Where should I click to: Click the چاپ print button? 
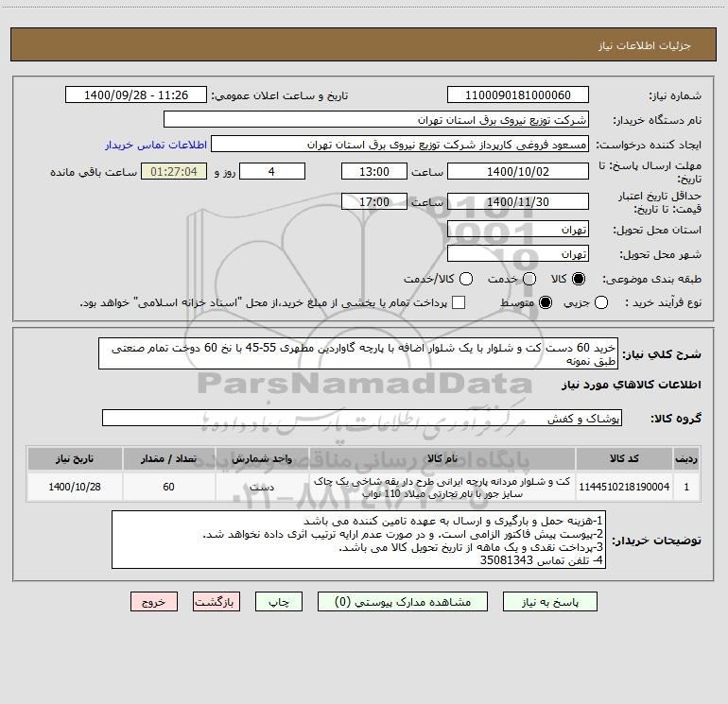[279, 602]
